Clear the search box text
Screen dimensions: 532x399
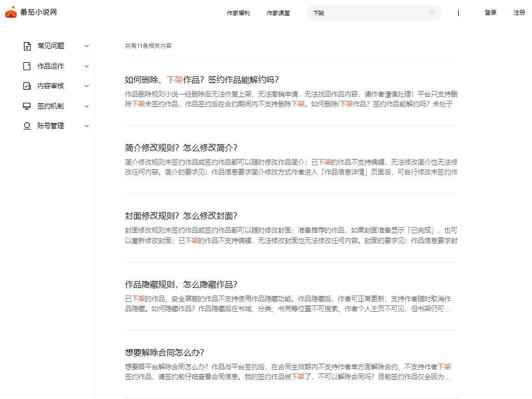pyautogui.click(x=432, y=12)
